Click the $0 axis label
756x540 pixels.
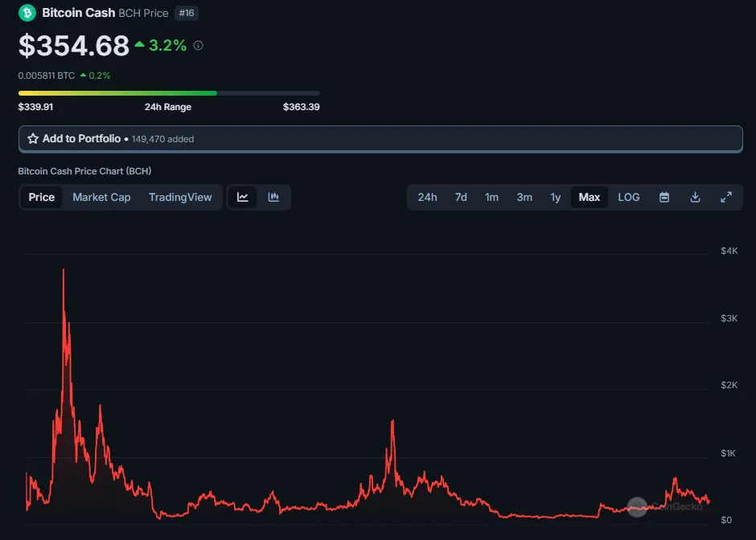726,520
